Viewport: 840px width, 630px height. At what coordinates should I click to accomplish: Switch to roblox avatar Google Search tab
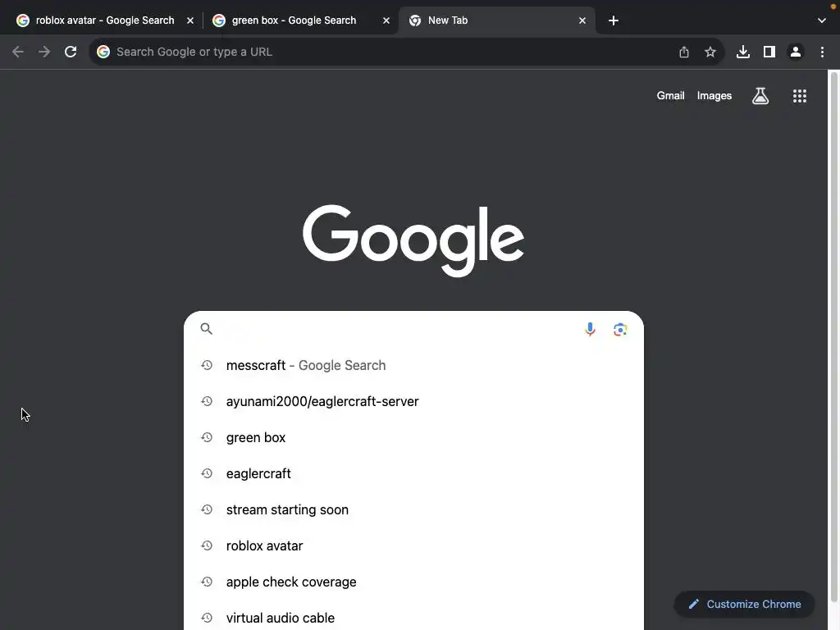tap(105, 21)
